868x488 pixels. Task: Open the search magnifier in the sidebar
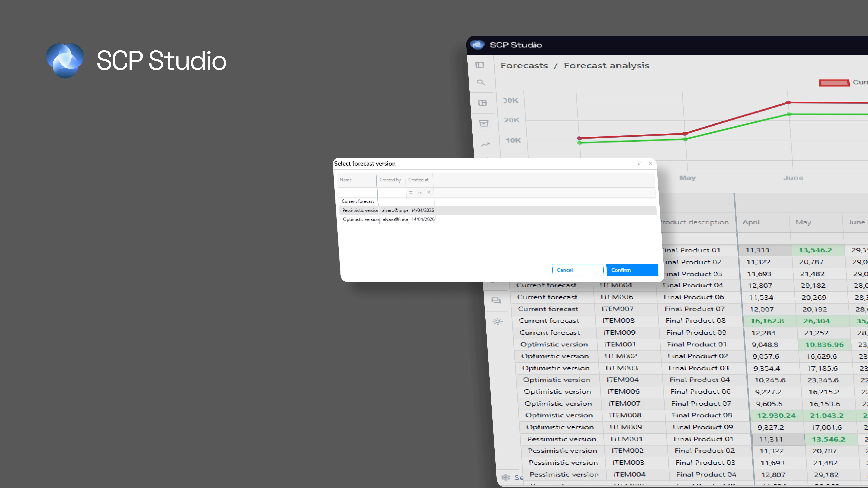[481, 82]
